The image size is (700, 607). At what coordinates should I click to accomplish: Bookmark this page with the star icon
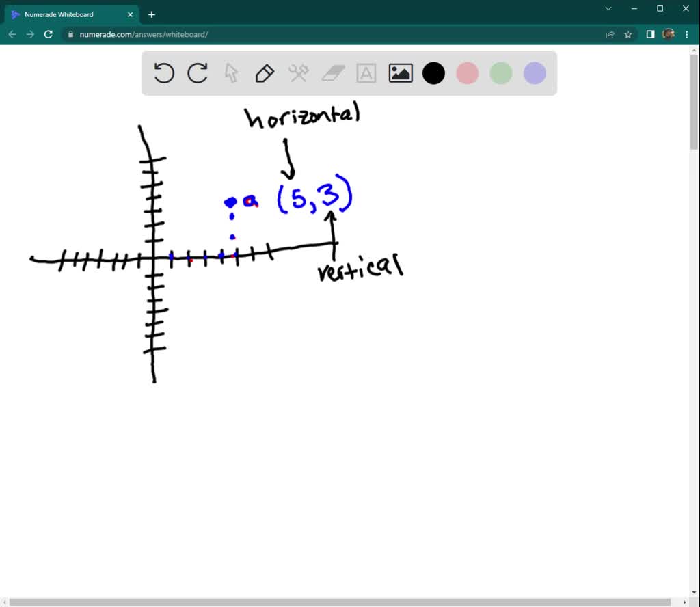[628, 34]
